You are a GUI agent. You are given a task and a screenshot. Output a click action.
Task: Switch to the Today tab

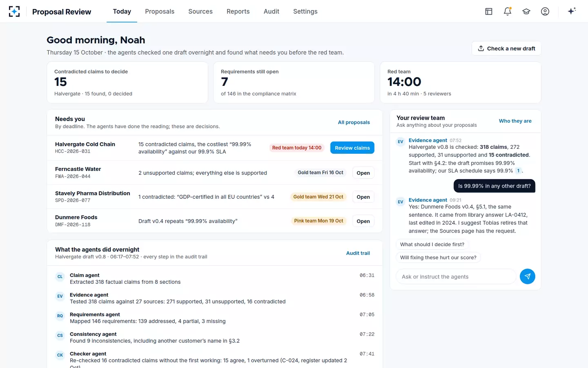(x=122, y=11)
